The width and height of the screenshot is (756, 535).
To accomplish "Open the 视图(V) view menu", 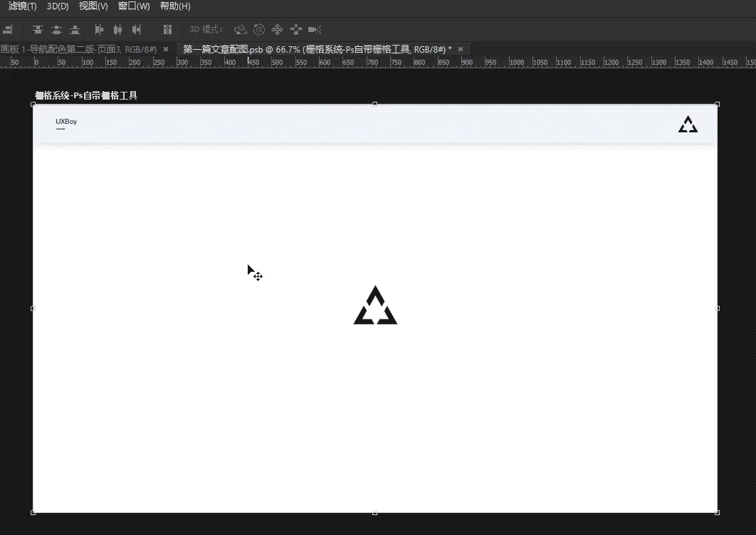I will pyautogui.click(x=93, y=6).
